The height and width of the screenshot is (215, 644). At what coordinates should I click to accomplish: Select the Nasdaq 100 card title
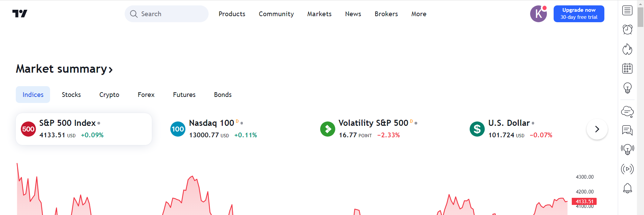click(x=212, y=123)
